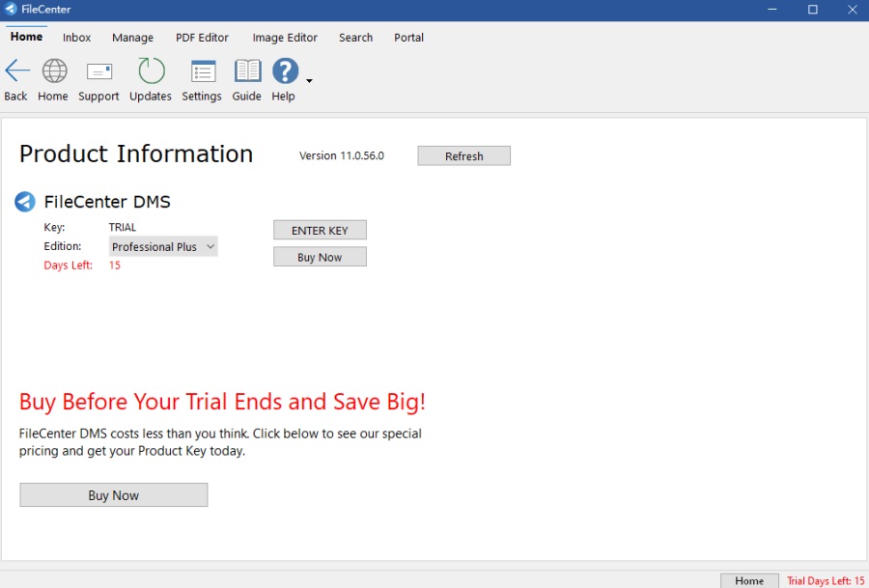The width and height of the screenshot is (869, 588).
Task: Switch to the Inbox tab
Action: point(76,38)
